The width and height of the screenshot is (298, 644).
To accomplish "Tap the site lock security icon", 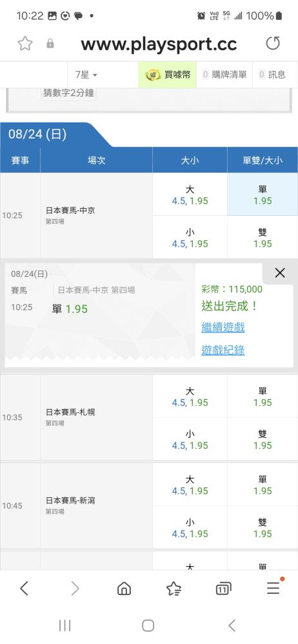I will point(50,44).
